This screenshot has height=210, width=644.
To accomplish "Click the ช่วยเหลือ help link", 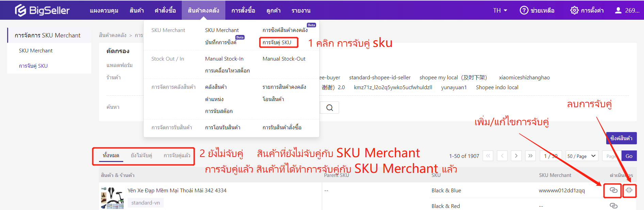I will 542,11.
